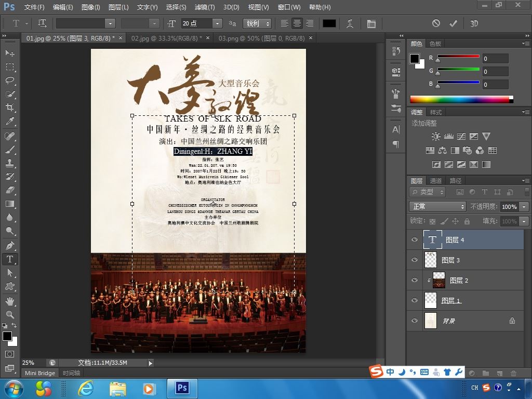
Task: Create warped text icon
Action: click(x=350, y=23)
